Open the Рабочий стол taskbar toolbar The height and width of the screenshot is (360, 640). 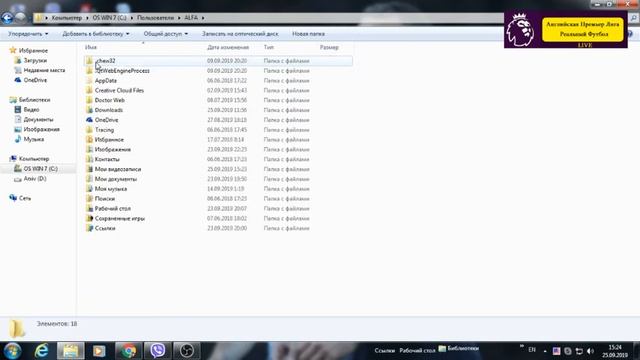(x=417, y=350)
